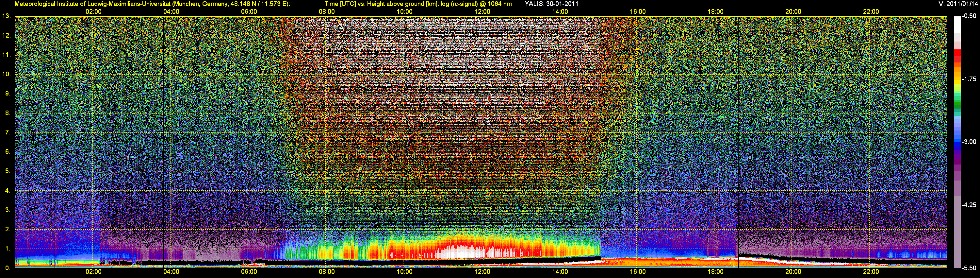The height and width of the screenshot is (278, 980).
Task: Click the 06:00 label on the top time axis
Action: (x=249, y=11)
